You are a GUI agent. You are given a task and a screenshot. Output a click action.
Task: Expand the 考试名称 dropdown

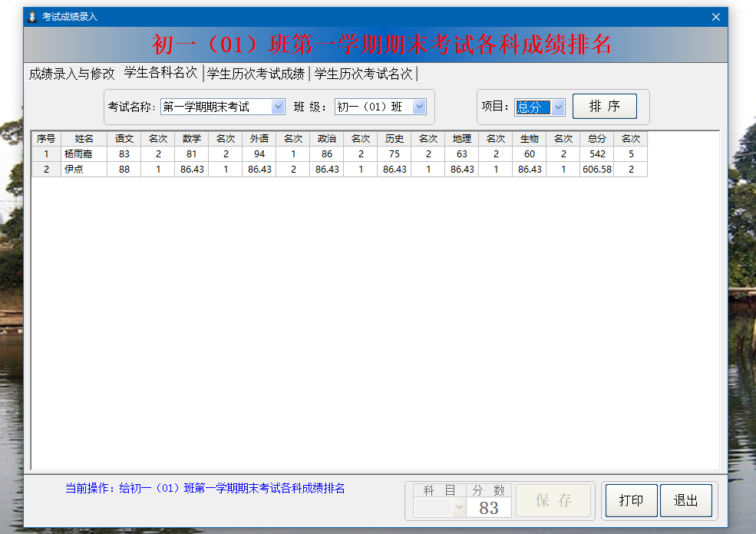click(278, 107)
